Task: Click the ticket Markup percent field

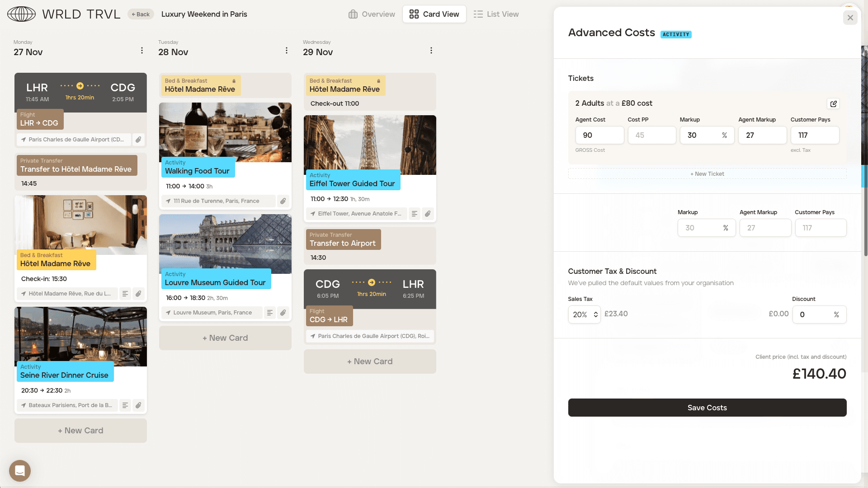Action: click(x=707, y=135)
